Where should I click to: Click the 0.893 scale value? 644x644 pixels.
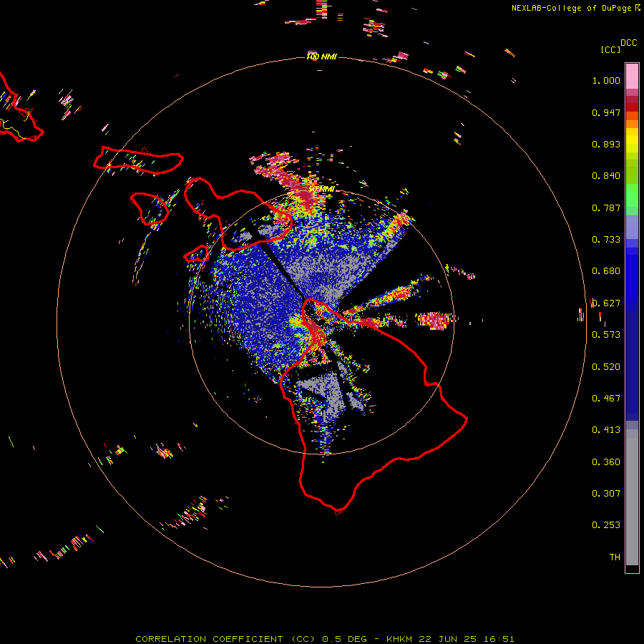606,144
